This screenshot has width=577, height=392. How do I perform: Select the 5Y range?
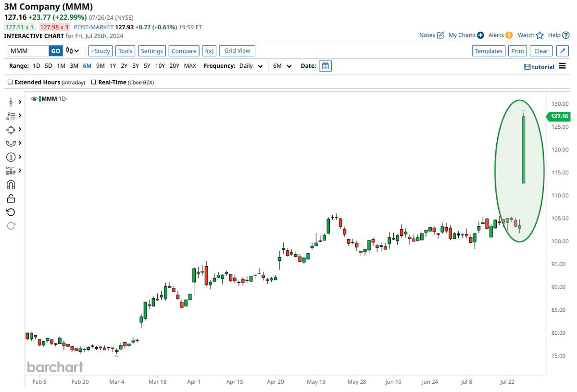147,66
